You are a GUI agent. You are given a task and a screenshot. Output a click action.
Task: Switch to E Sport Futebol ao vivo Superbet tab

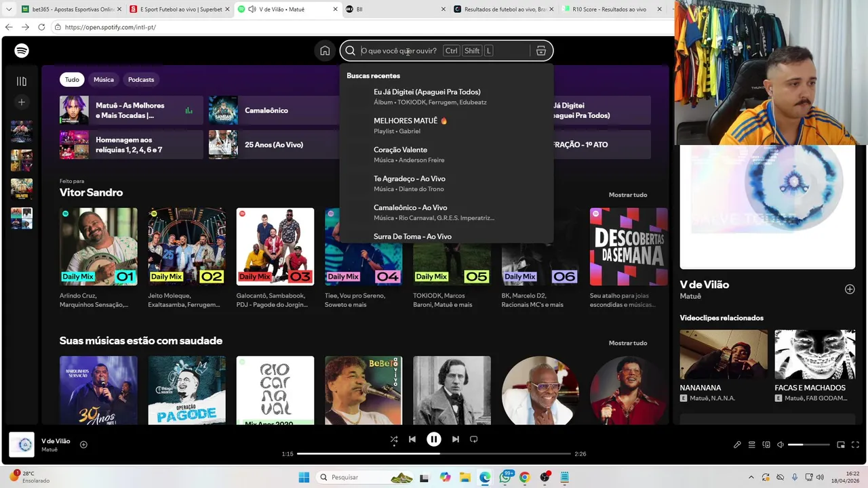(x=179, y=9)
